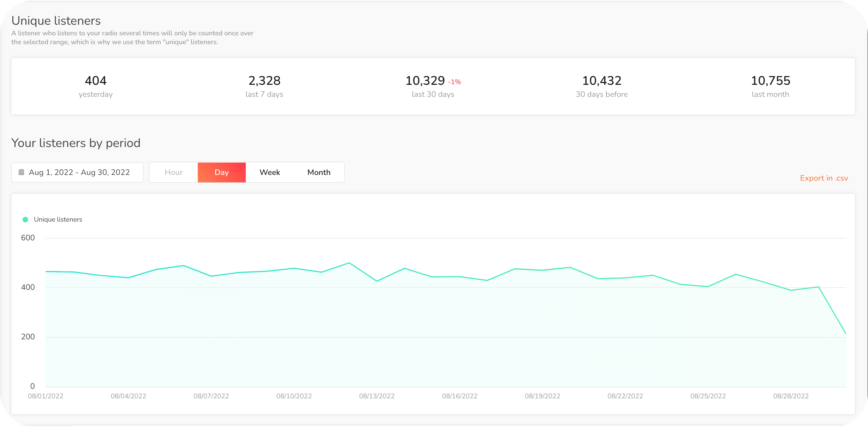This screenshot has height=427, width=868.
Task: Click the calendar icon in date range field
Action: [x=22, y=172]
